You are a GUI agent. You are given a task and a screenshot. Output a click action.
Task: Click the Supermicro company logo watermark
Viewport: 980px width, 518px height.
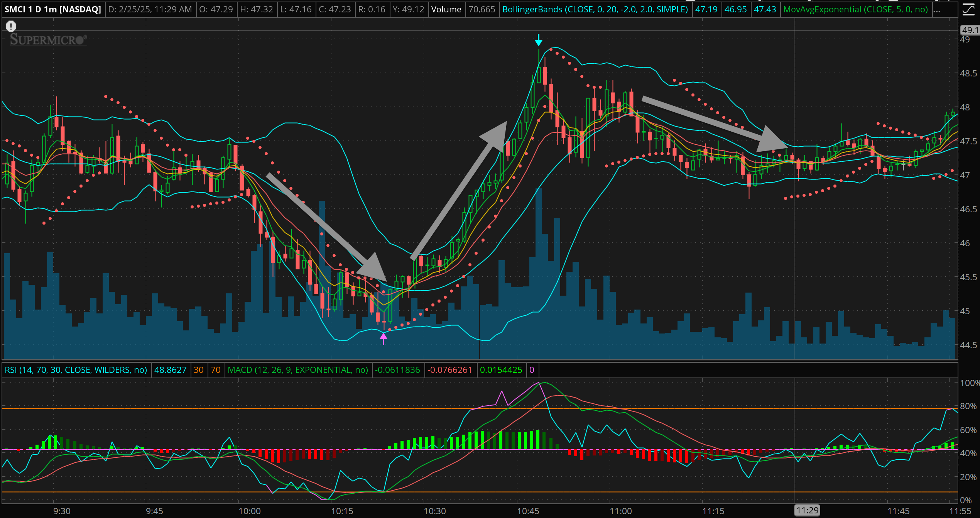(48, 39)
